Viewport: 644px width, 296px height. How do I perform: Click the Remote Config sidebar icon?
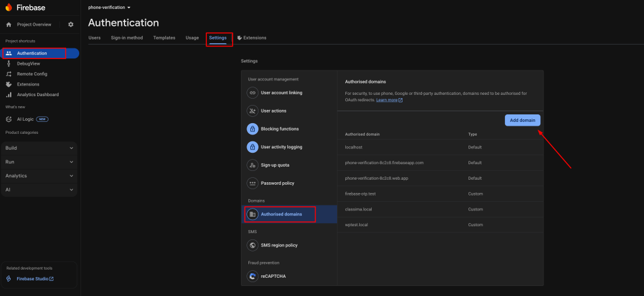[x=9, y=74]
